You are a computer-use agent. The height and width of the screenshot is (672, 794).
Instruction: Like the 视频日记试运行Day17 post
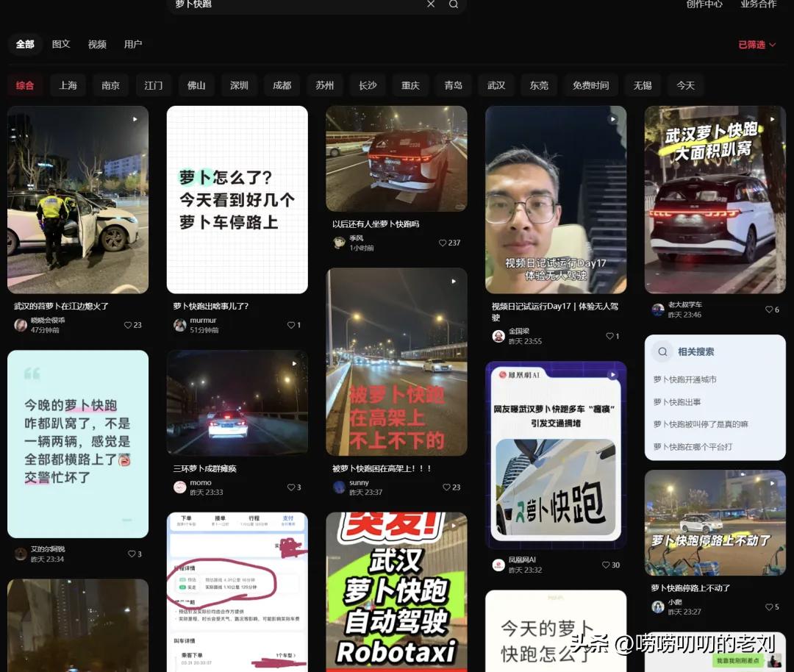coord(609,336)
